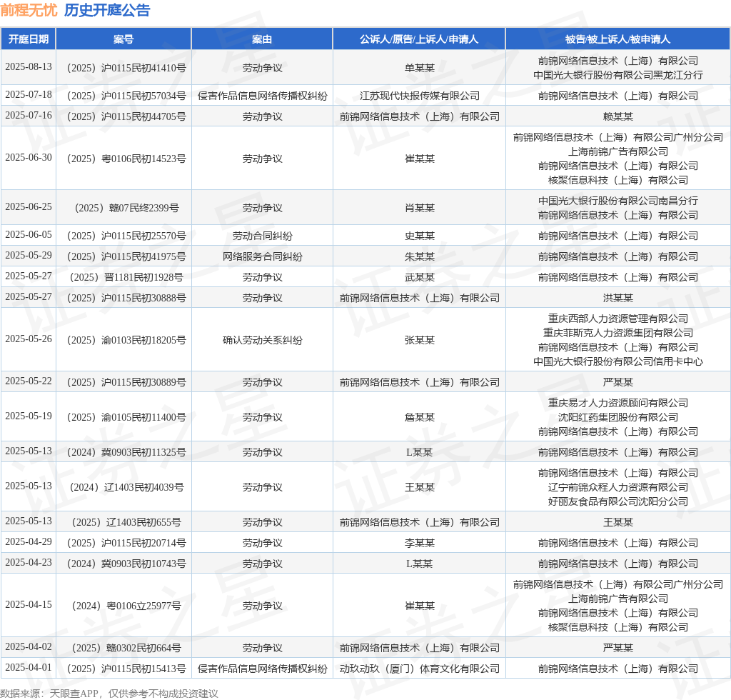Click defendant 中国光大银行股份有限公司信用卡中心

(x=618, y=362)
